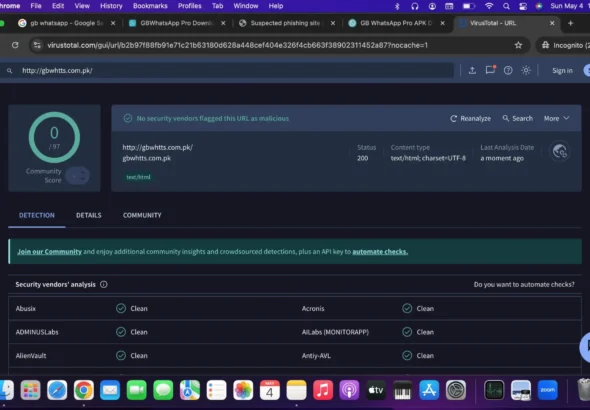Open Podcasts from the dock
Image resolution: width=590 pixels, height=410 pixels.
click(350, 390)
